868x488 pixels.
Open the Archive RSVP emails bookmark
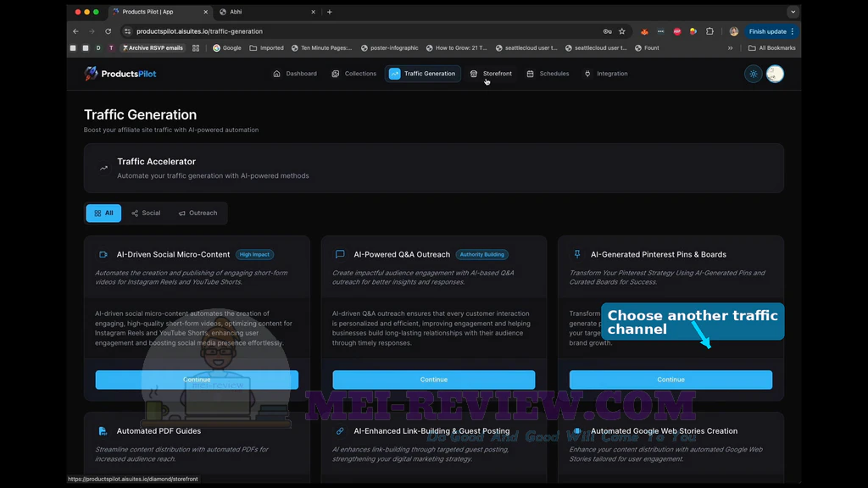click(x=153, y=48)
